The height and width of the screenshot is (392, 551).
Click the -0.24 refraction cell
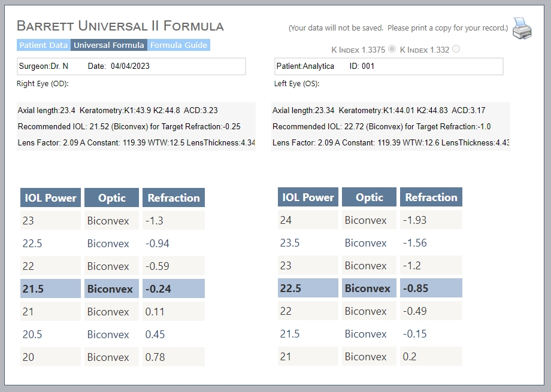[x=174, y=288]
